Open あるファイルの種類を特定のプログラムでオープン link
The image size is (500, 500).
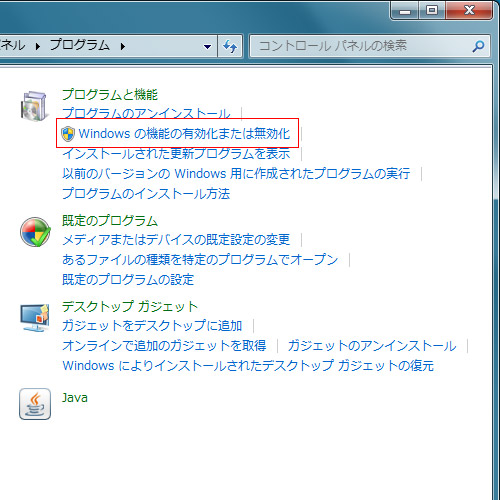[x=200, y=260]
